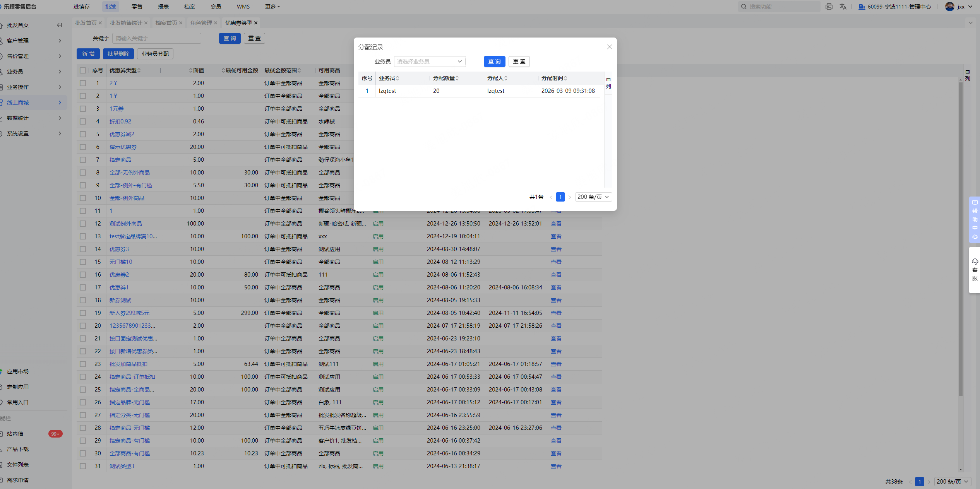Screen dimensions: 980x489
Task: Click the 查看 link for row 16
Action: (x=556, y=275)
